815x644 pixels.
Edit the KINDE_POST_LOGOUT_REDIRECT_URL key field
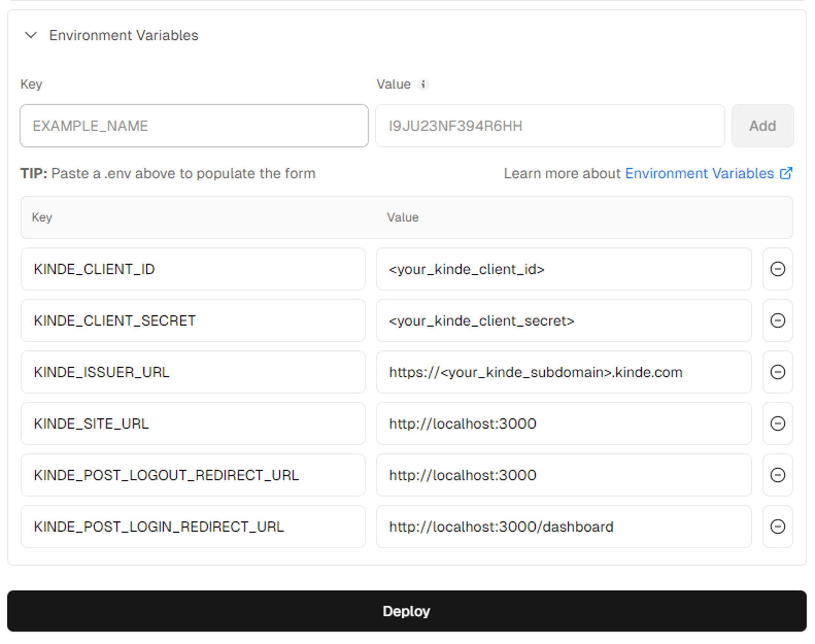(x=193, y=475)
